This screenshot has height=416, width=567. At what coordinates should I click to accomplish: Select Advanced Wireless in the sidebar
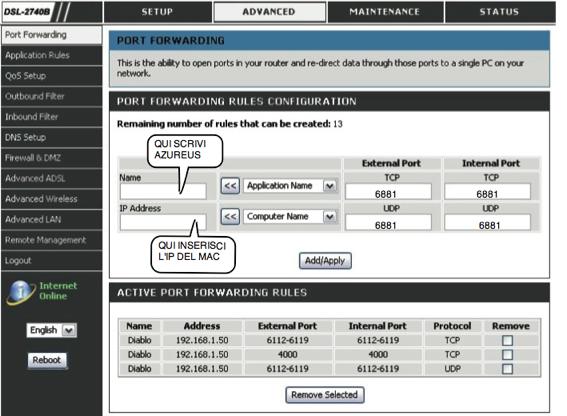pyautogui.click(x=52, y=199)
